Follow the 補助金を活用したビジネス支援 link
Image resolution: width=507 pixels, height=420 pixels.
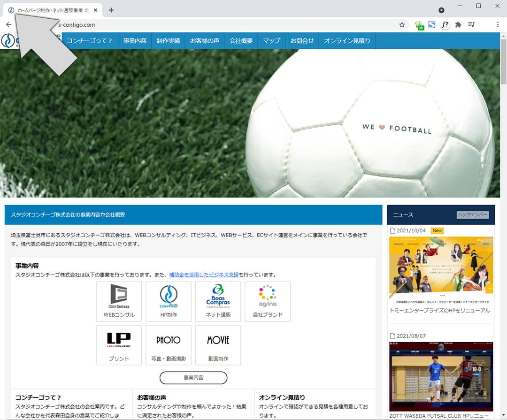(x=204, y=275)
